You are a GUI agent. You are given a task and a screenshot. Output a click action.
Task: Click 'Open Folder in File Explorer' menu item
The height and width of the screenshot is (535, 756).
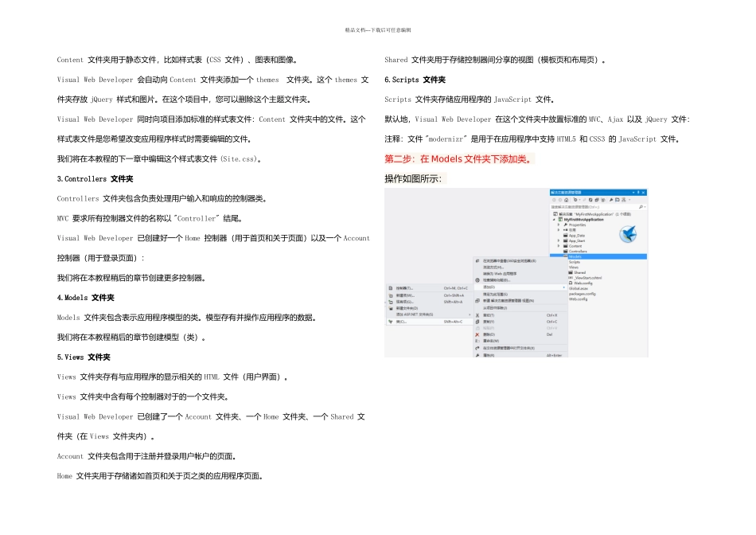(x=520, y=348)
